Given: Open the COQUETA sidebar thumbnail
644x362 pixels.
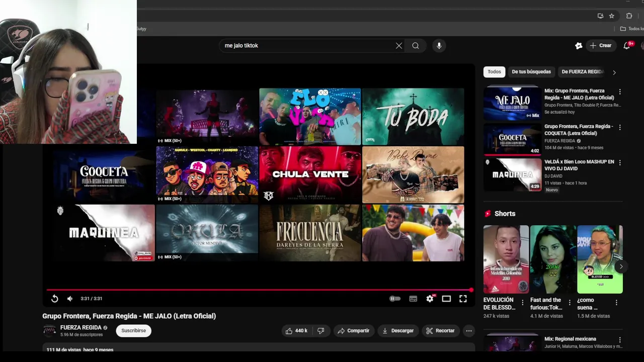Looking at the screenshot, I should pos(512,139).
